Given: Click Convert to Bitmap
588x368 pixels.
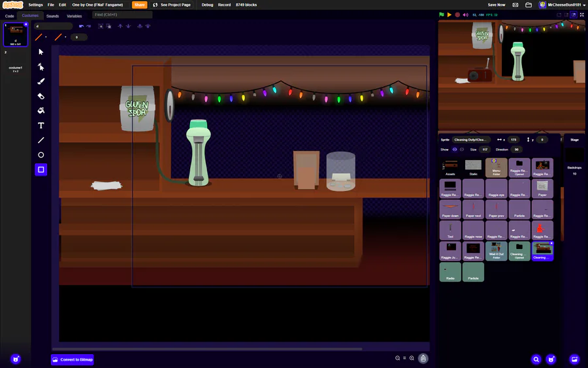Looking at the screenshot, I should pyautogui.click(x=73, y=360).
